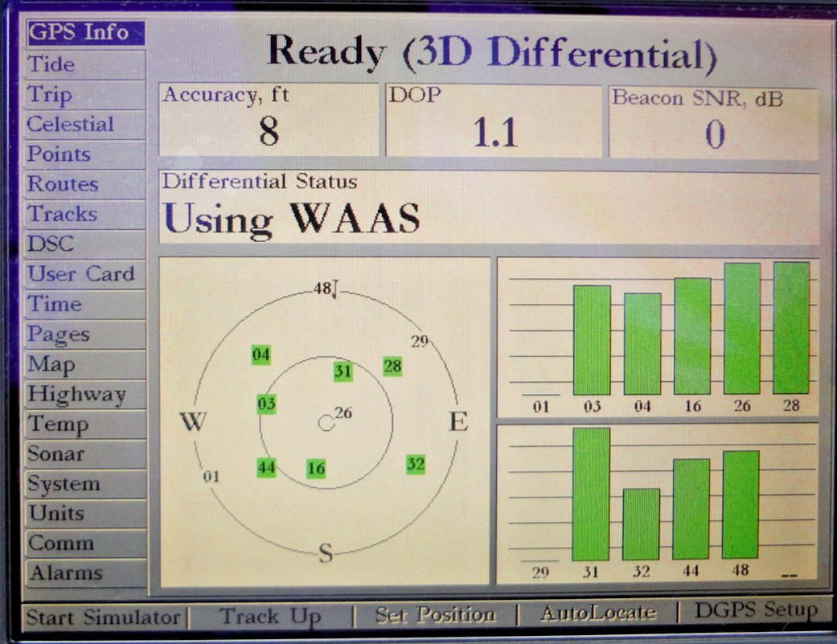Click satellite 01 label on outer ring
The image size is (837, 644).
coord(211,477)
